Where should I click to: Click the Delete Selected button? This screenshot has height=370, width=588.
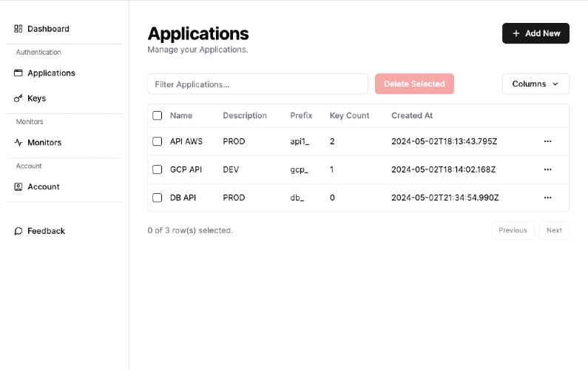coord(414,84)
